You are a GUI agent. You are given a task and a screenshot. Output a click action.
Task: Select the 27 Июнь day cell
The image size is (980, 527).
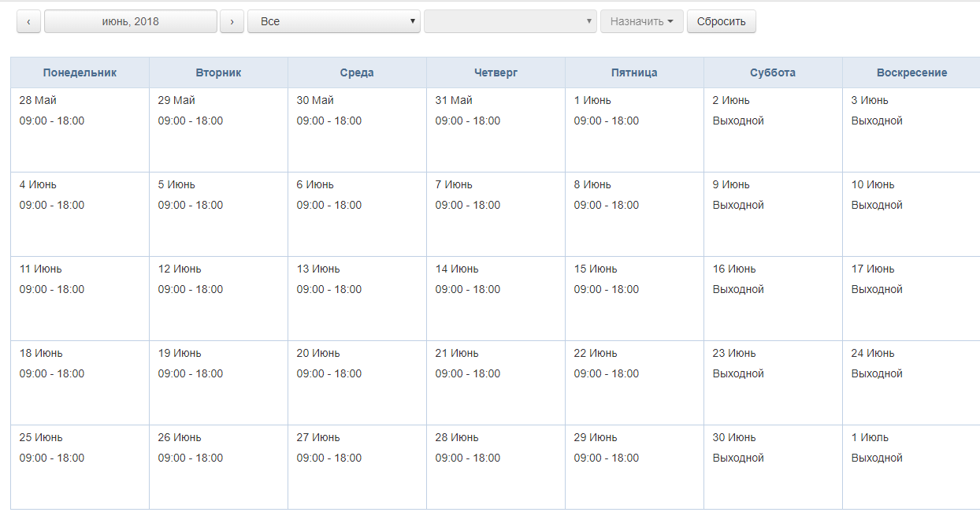pos(357,466)
